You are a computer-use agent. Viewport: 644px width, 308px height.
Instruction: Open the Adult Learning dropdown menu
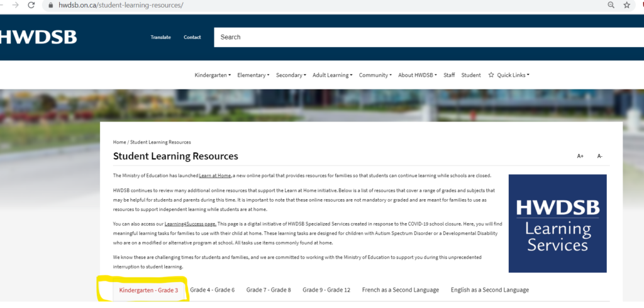point(333,75)
